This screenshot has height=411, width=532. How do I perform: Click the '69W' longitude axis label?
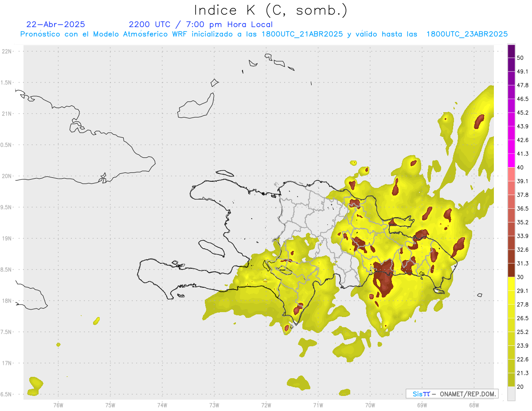click(422, 405)
